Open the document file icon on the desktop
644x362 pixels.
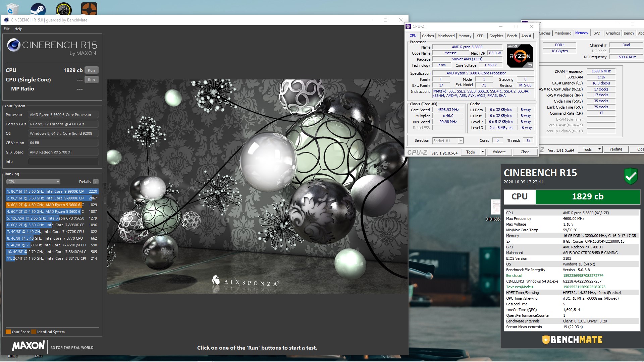(x=495, y=207)
